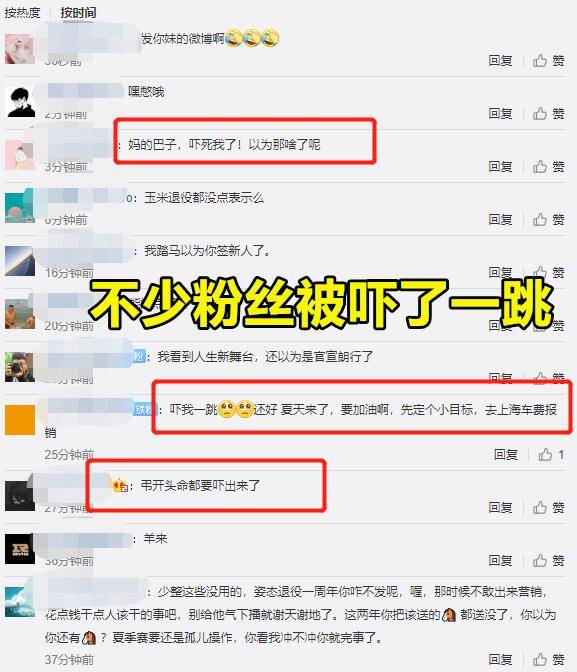Open the RNG logo avatar profile
577x672 pixels.
point(20,549)
